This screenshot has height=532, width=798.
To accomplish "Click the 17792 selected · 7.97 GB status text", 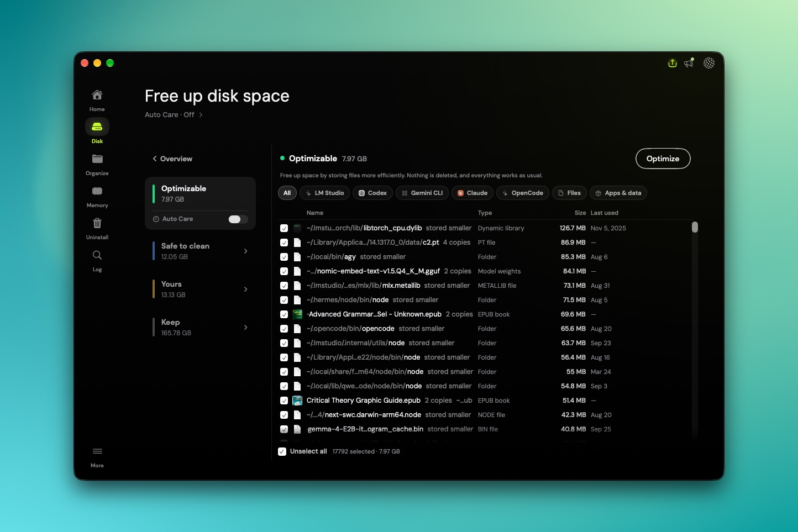I will pyautogui.click(x=366, y=451).
